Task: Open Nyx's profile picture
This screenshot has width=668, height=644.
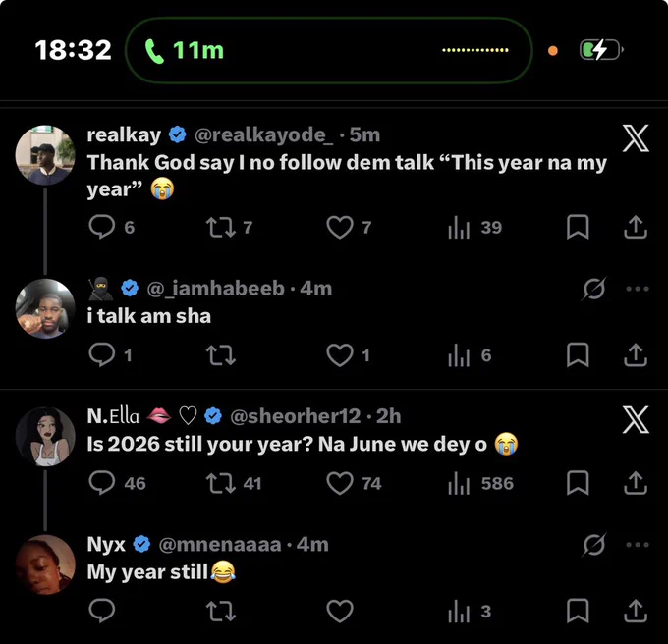Action: pos(45,564)
